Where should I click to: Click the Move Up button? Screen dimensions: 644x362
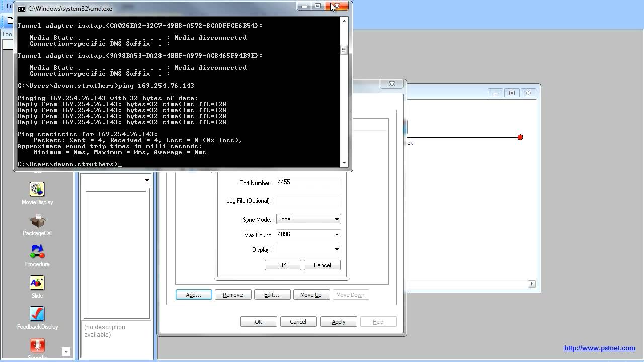311,294
